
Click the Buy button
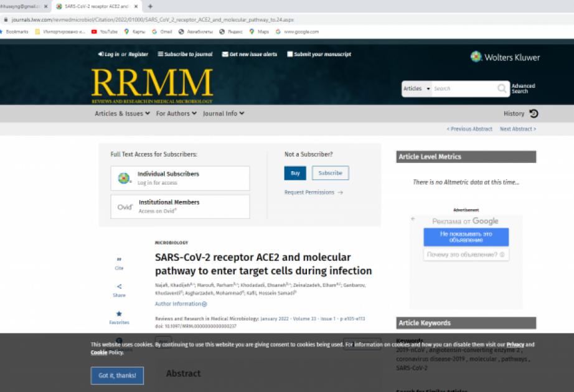pyautogui.click(x=295, y=173)
